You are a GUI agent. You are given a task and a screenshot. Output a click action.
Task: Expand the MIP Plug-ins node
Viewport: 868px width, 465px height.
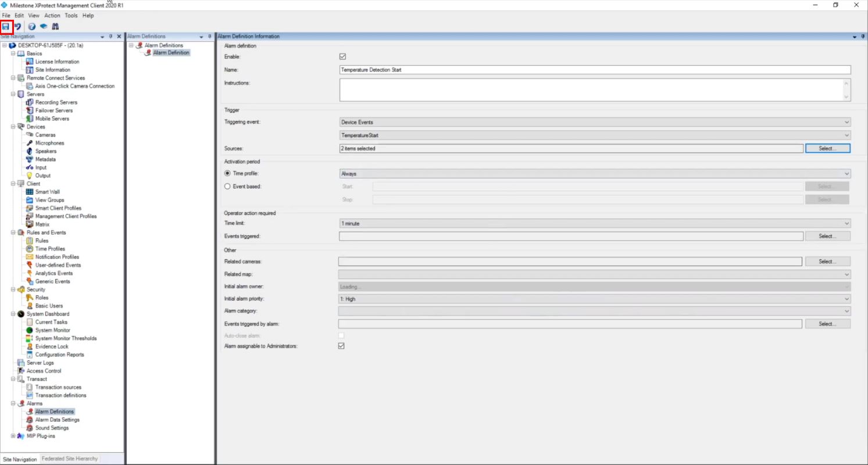13,436
